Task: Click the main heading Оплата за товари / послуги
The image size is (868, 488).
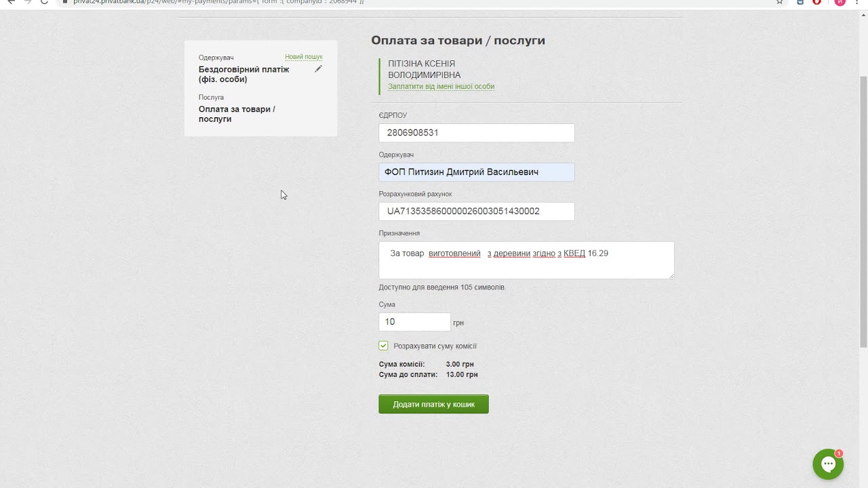Action: [x=458, y=41]
